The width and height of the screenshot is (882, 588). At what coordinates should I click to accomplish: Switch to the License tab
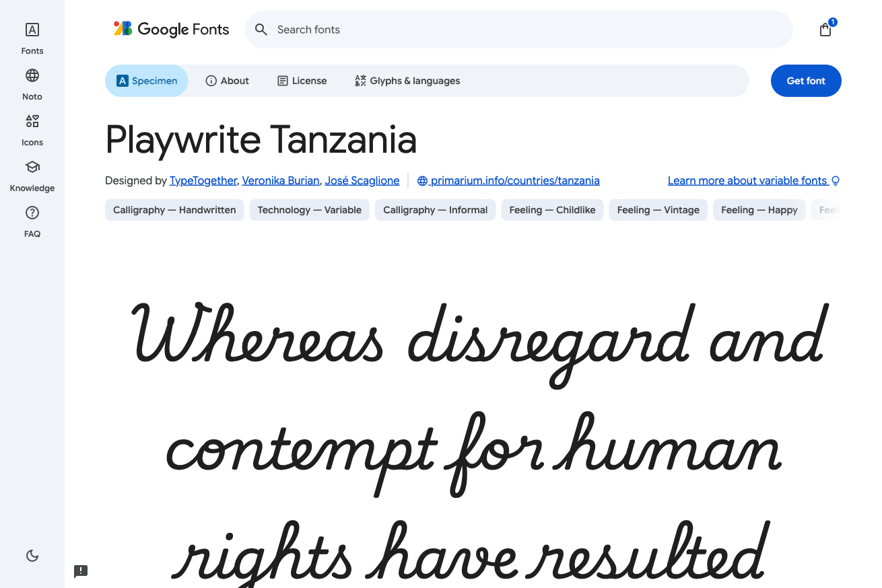pos(302,81)
